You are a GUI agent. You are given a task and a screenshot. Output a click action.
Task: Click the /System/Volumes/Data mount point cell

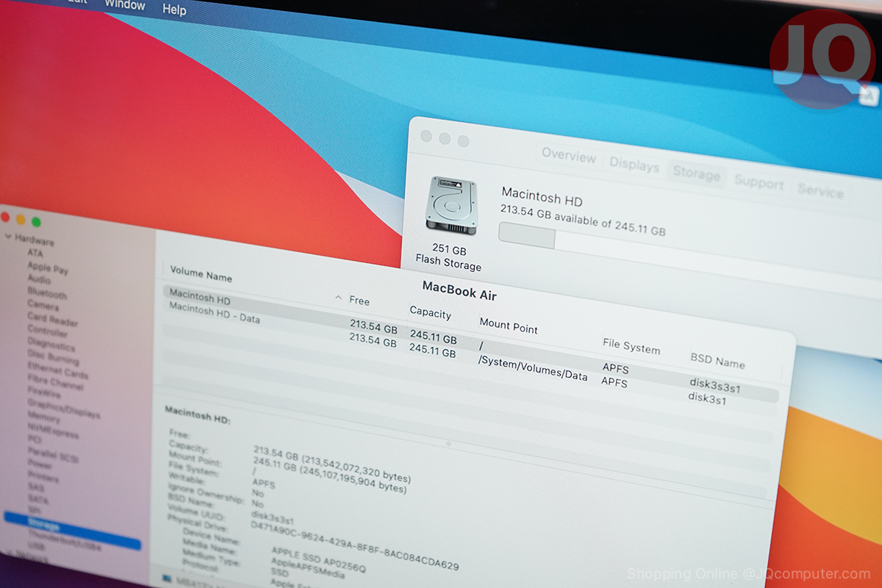[533, 367]
